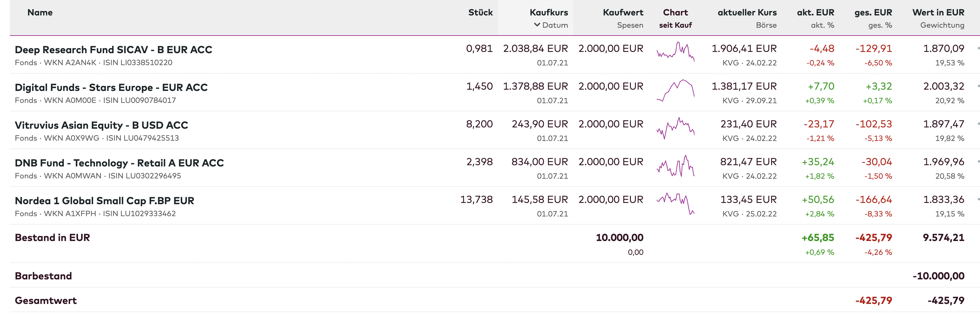
Task: Open the Deep Research Fund sparkline chart
Action: [675, 52]
